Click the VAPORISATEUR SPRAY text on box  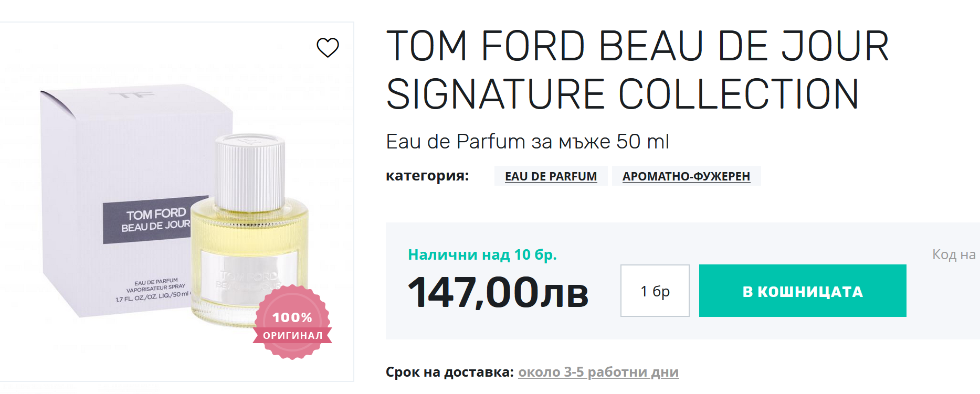(155, 288)
